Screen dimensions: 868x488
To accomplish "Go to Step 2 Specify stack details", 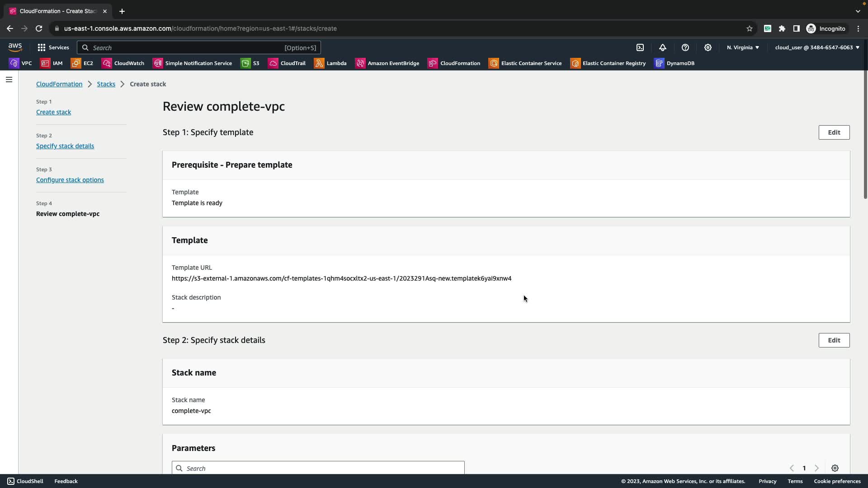I will (65, 146).
